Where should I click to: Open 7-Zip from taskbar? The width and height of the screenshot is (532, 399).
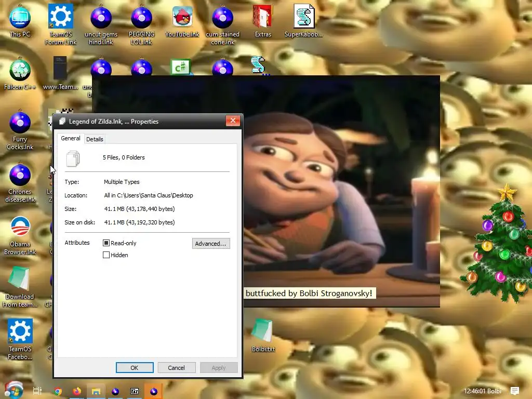135,391
